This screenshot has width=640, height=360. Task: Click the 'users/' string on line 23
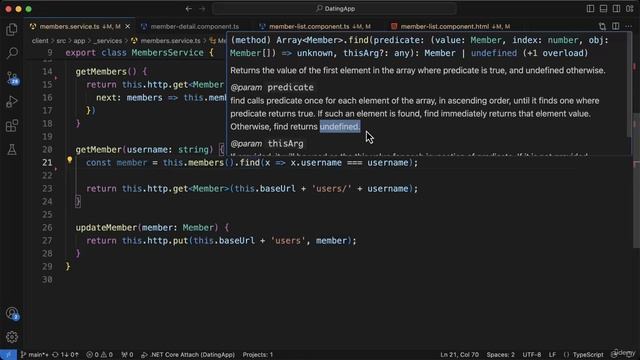click(x=331, y=189)
